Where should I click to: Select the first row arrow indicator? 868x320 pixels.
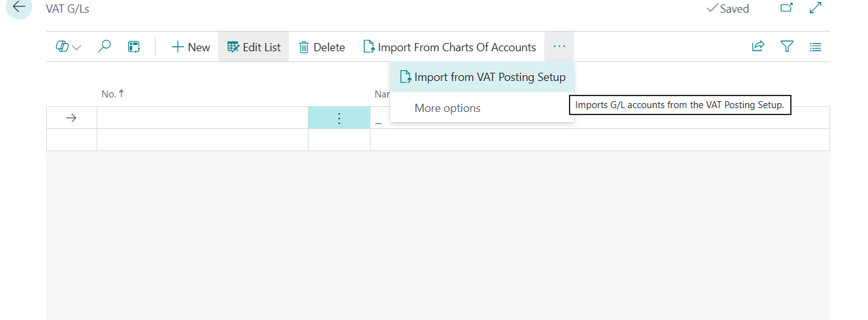pos(71,118)
